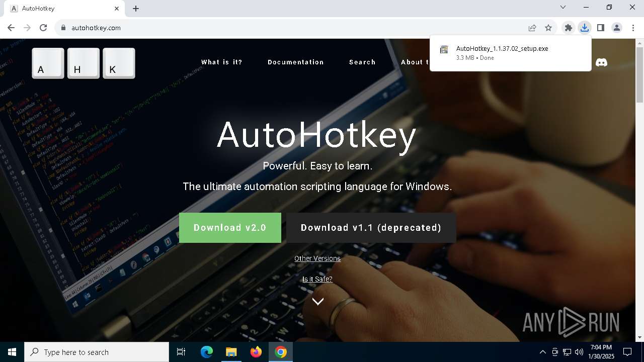Open File Explorer from taskbar
Viewport: 644px width, 362px height.
(x=231, y=352)
